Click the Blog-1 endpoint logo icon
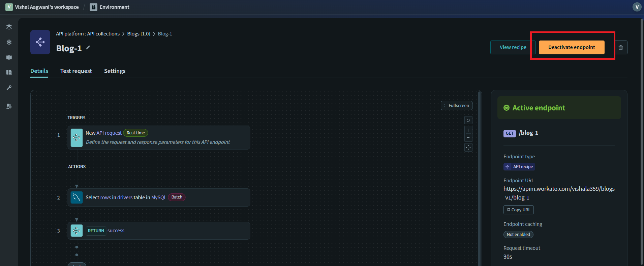Image resolution: width=644 pixels, height=266 pixels. tap(40, 42)
